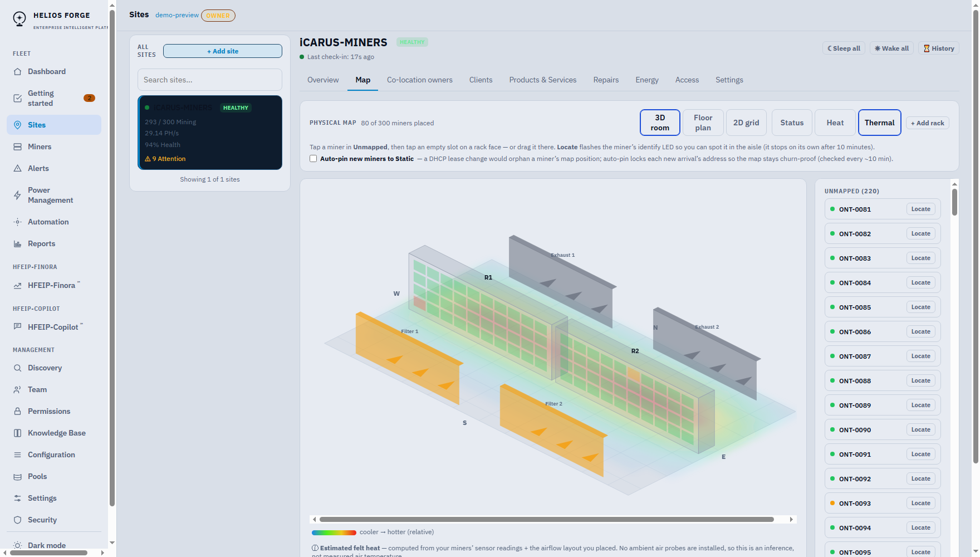The width and height of the screenshot is (980, 557).
Task: Click the Dark mode sun icon
Action: (x=17, y=545)
